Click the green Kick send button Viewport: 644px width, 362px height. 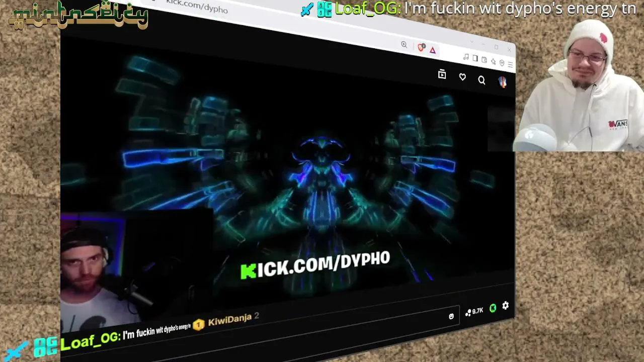point(493,308)
